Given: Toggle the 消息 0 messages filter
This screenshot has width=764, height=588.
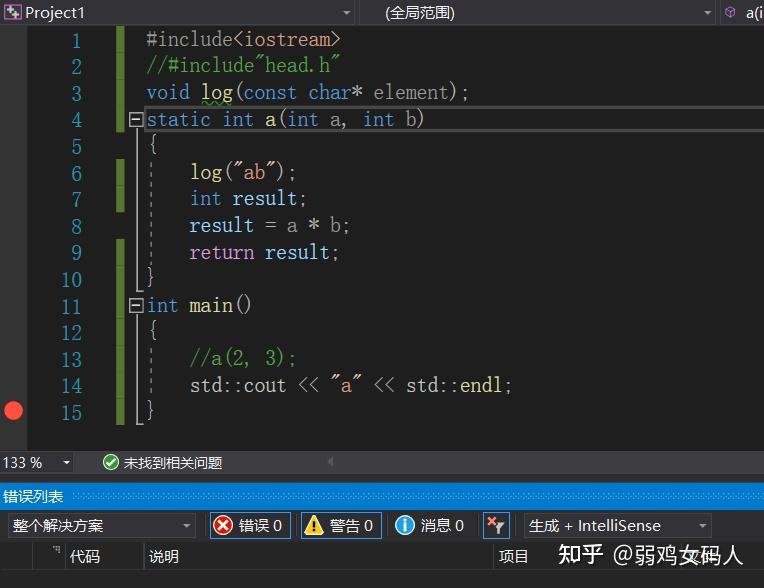Looking at the screenshot, I should click(x=430, y=526).
